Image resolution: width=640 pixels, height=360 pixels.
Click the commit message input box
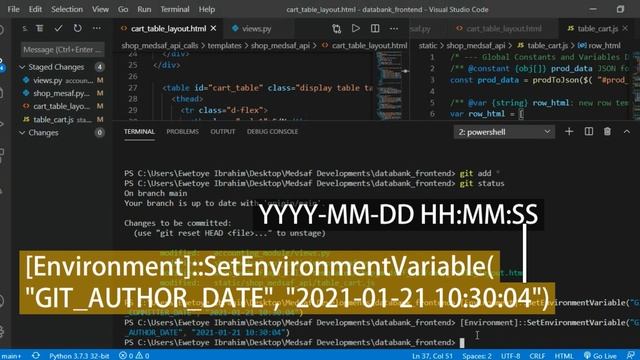click(62, 49)
